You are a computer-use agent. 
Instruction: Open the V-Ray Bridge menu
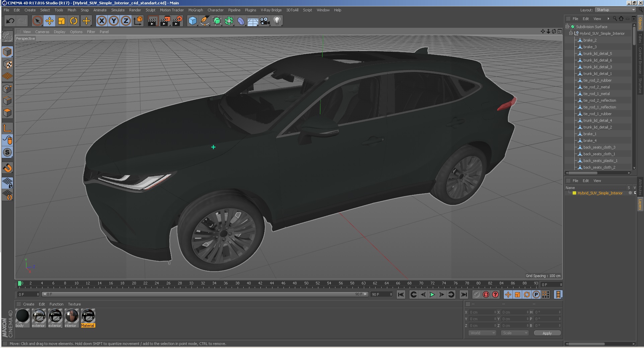click(271, 10)
